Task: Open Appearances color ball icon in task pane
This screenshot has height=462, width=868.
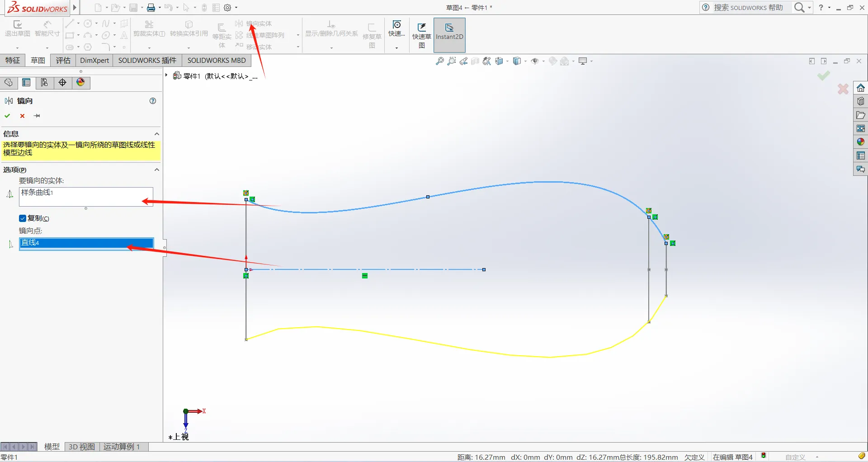Action: tap(861, 142)
